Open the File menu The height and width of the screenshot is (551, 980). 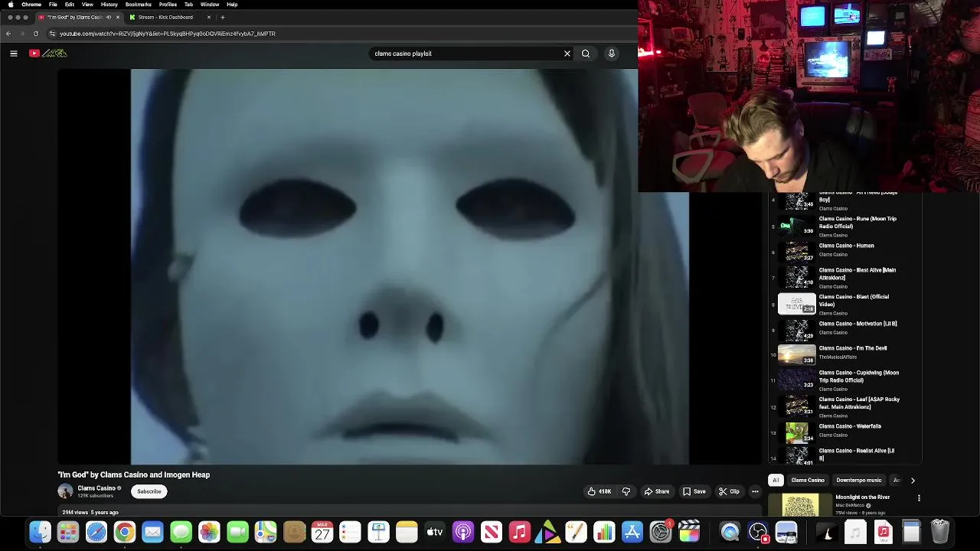pos(53,5)
